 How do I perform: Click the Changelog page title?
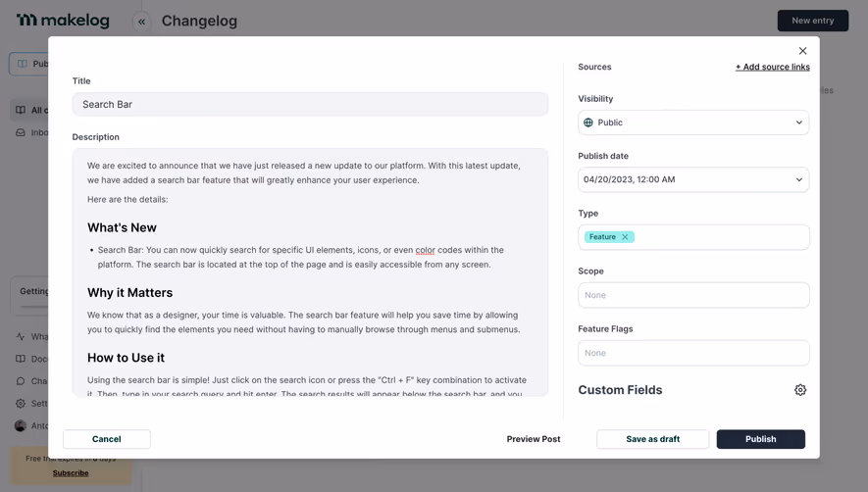199,21
